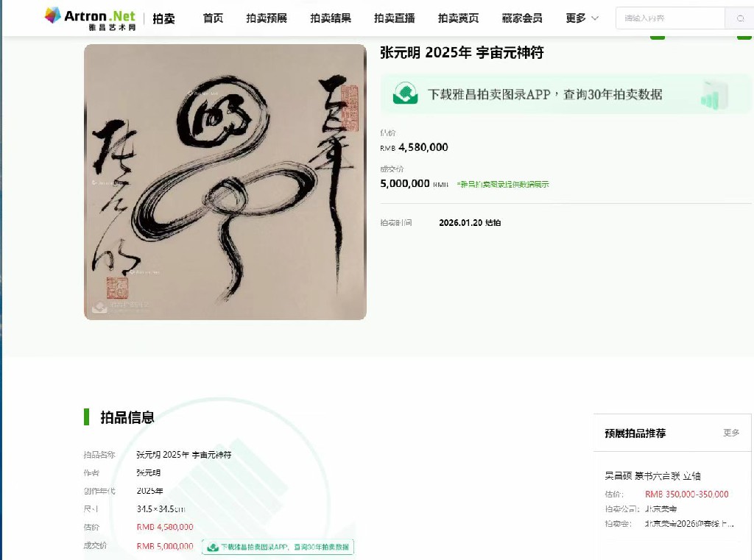Select 拍卖黄页 in navigation bar
The height and width of the screenshot is (560, 754).
pyautogui.click(x=458, y=18)
